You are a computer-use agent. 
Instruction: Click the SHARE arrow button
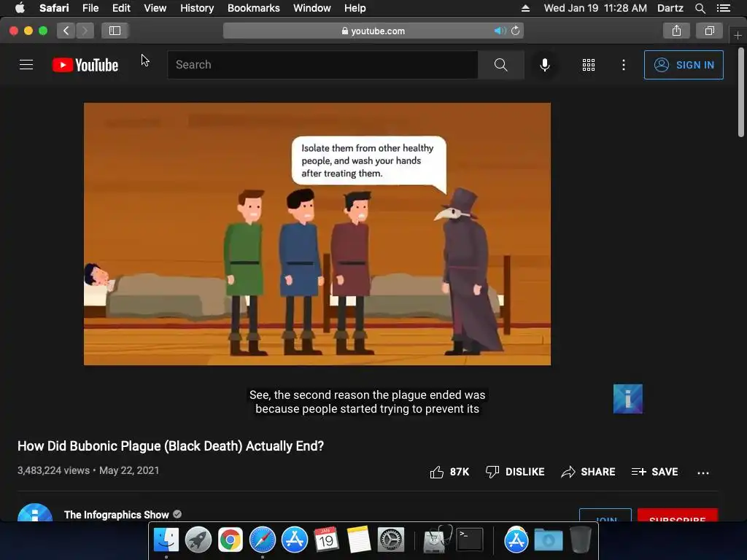click(x=588, y=472)
